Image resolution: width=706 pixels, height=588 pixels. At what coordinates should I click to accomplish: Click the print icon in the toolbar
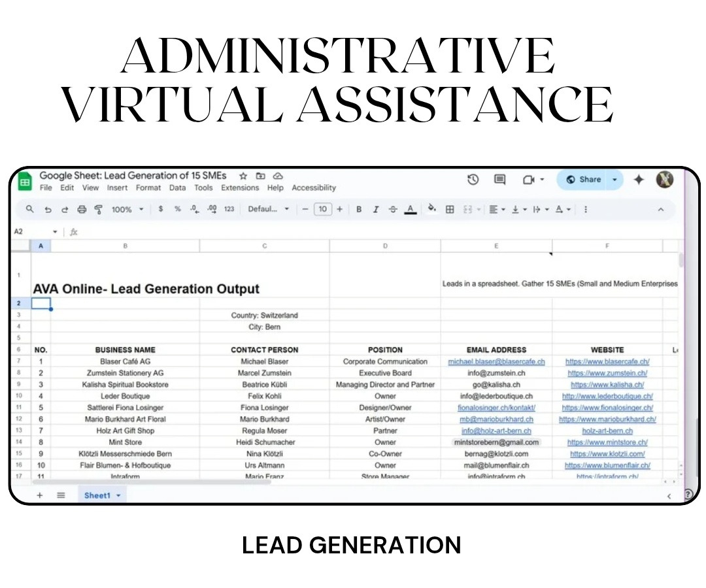click(82, 210)
